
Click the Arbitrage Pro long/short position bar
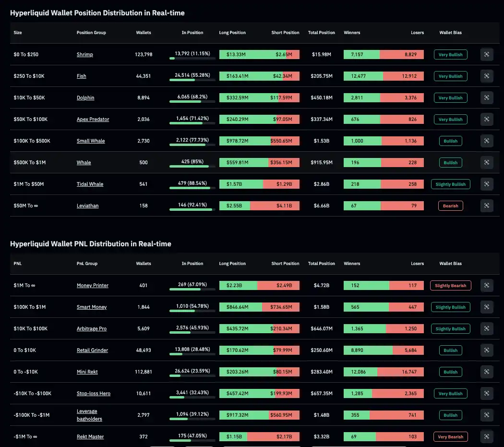click(x=259, y=329)
